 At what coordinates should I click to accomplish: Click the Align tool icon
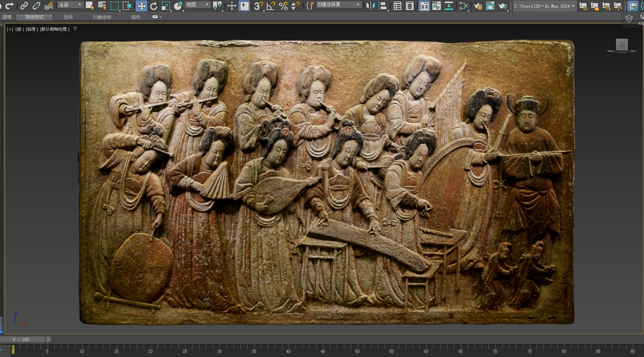(383, 6)
